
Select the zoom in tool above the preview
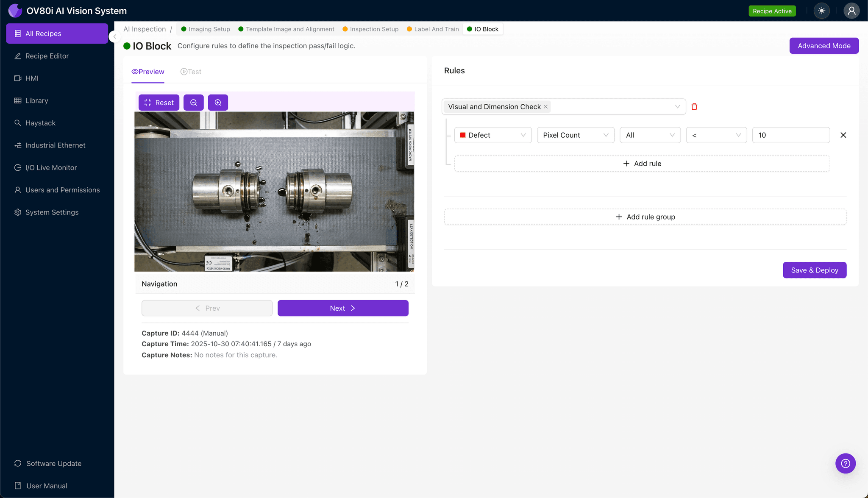coord(218,102)
